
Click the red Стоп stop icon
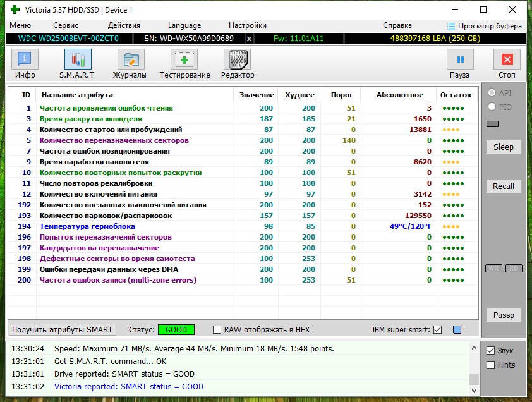click(x=507, y=59)
